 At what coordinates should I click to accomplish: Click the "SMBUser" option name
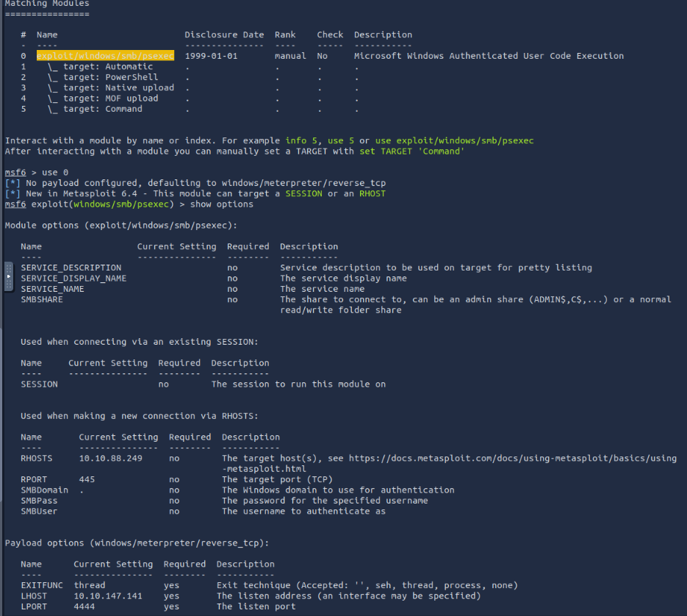click(x=40, y=511)
